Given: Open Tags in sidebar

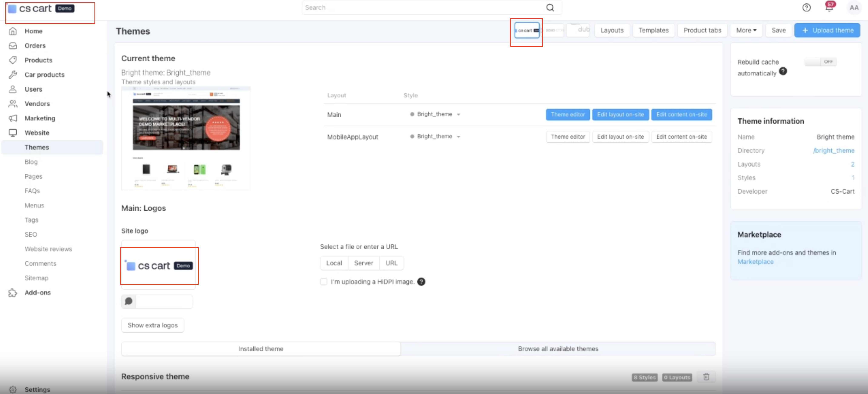Looking at the screenshot, I should click(x=31, y=220).
